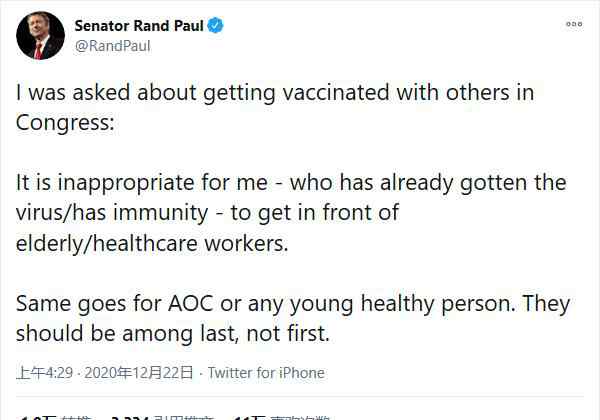
Task: Click the 2020年12月22日 date text
Action: [139, 373]
